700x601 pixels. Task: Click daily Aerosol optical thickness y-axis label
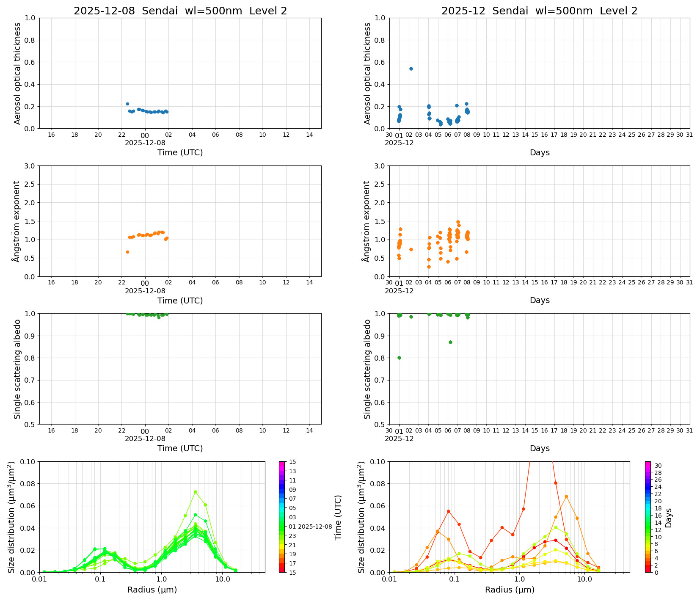pyautogui.click(x=17, y=73)
